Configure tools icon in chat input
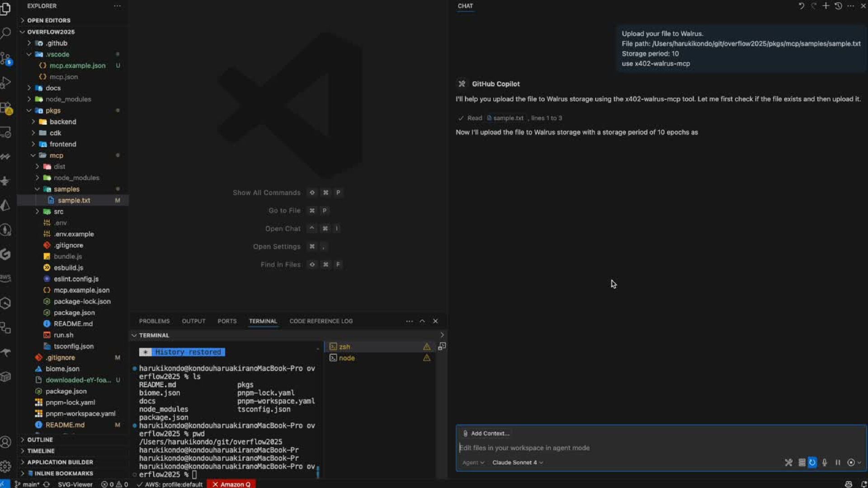 (788, 462)
